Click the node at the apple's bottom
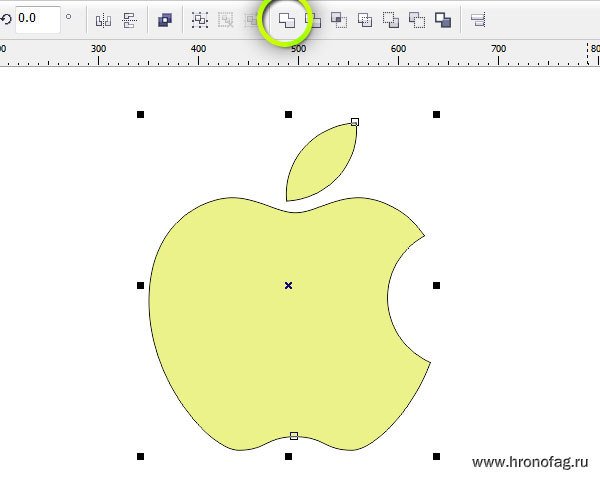This screenshot has height=480, width=600. point(293,436)
